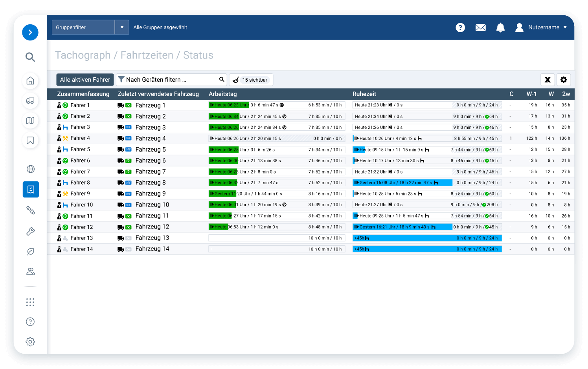Open the search magnifier in the sidebar
The height and width of the screenshot is (369, 588).
tap(30, 57)
